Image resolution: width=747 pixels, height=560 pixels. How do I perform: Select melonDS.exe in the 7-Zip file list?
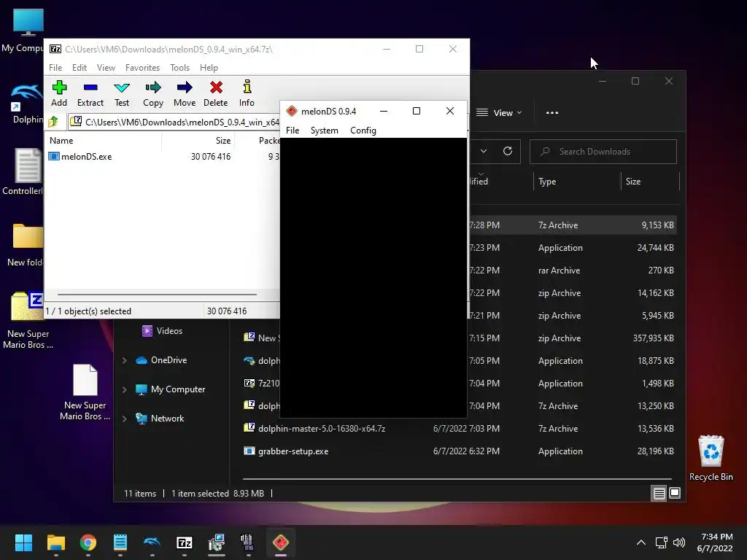tap(80, 157)
